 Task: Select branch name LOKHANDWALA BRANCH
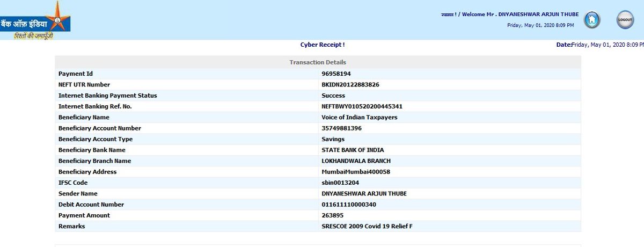(356, 161)
